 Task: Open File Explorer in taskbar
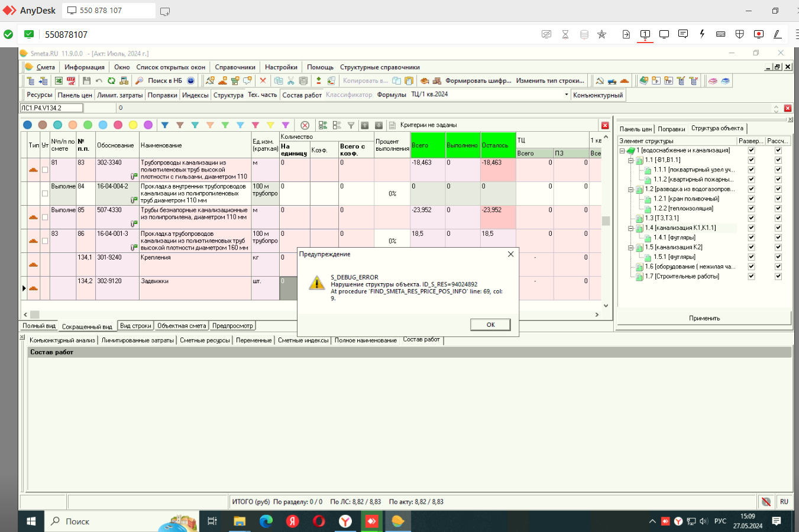click(x=240, y=521)
